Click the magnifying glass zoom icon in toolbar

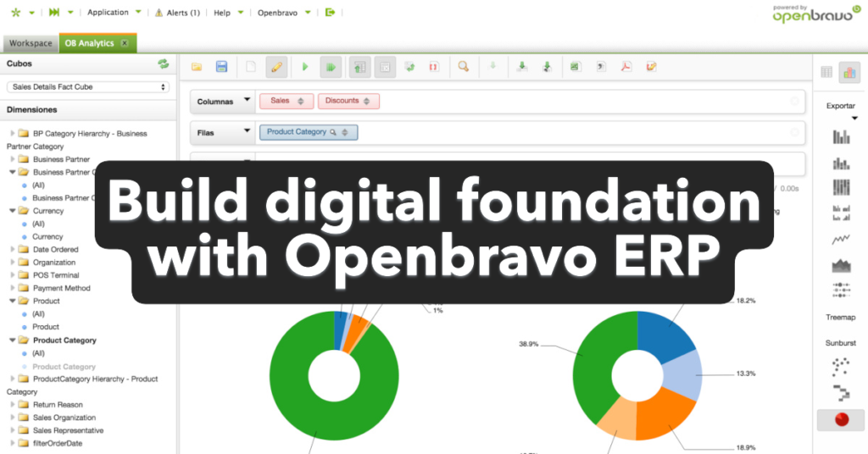point(464,67)
